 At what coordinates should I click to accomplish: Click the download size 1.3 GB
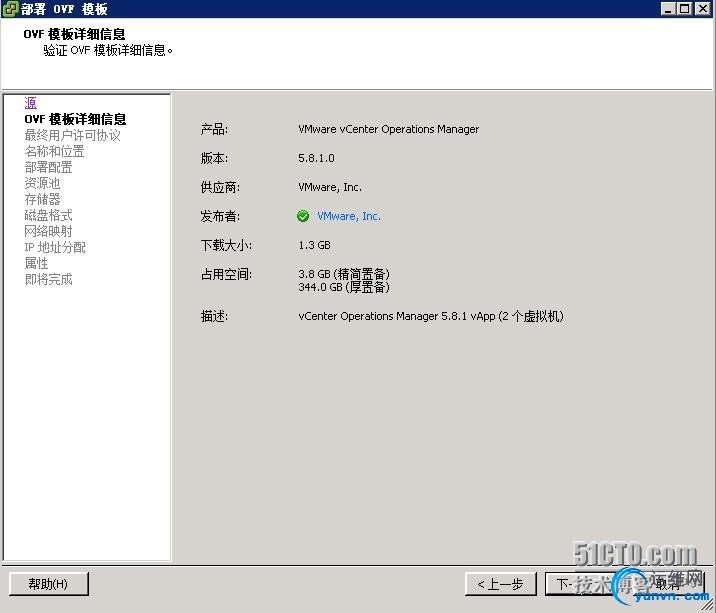pos(314,245)
